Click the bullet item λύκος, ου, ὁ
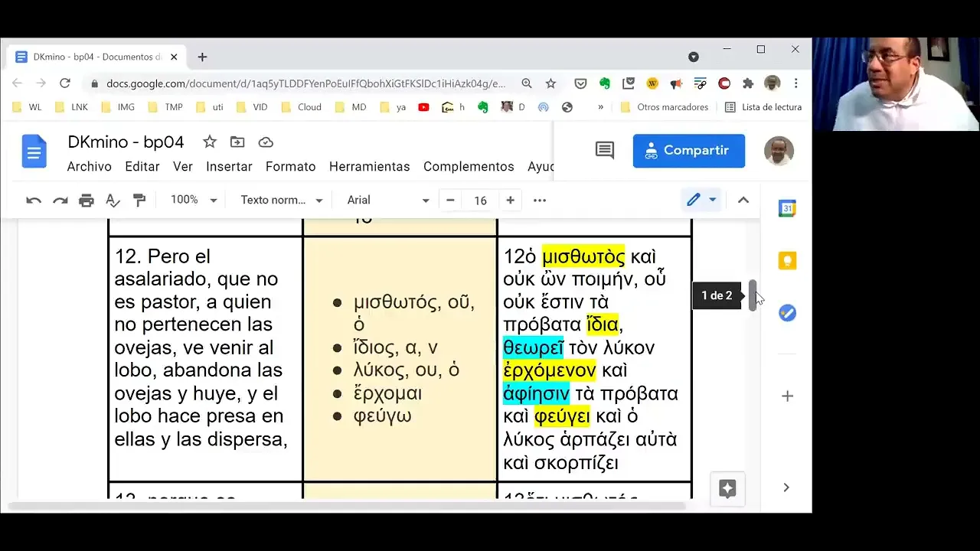The width and height of the screenshot is (980, 551). pyautogui.click(x=407, y=370)
